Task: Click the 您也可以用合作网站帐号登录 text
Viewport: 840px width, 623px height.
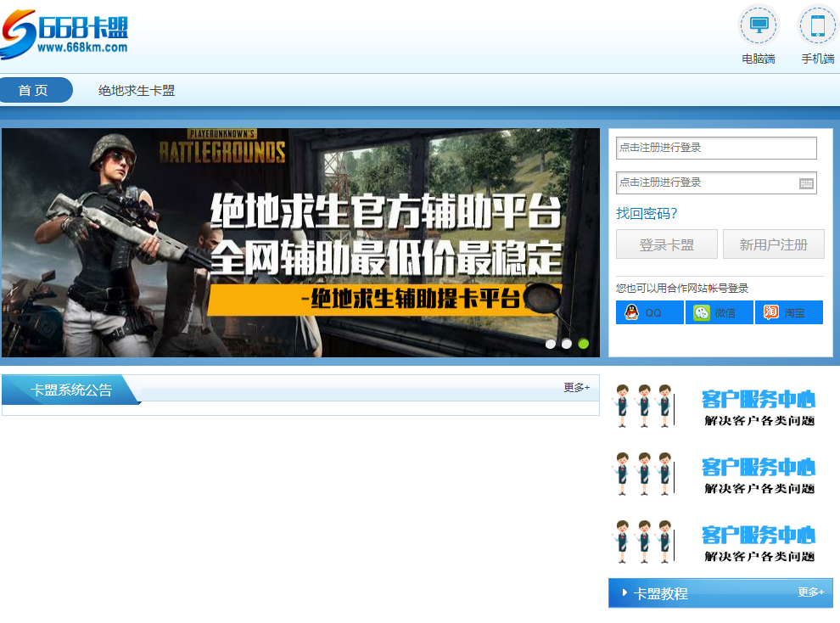Action: point(682,289)
